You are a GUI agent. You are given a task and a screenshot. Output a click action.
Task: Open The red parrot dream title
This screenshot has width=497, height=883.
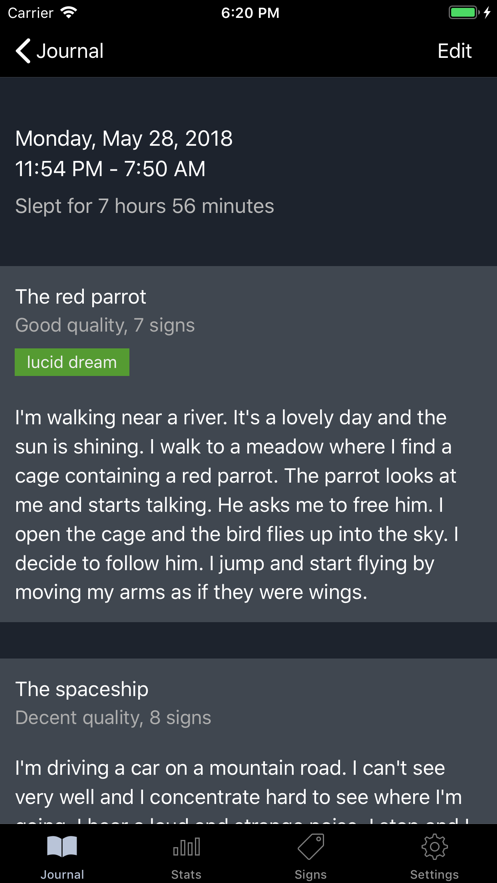click(81, 297)
